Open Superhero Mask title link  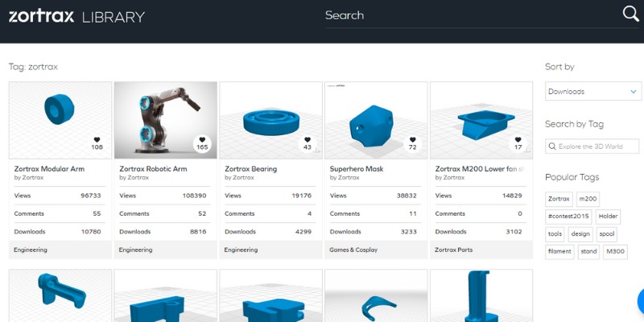point(357,169)
